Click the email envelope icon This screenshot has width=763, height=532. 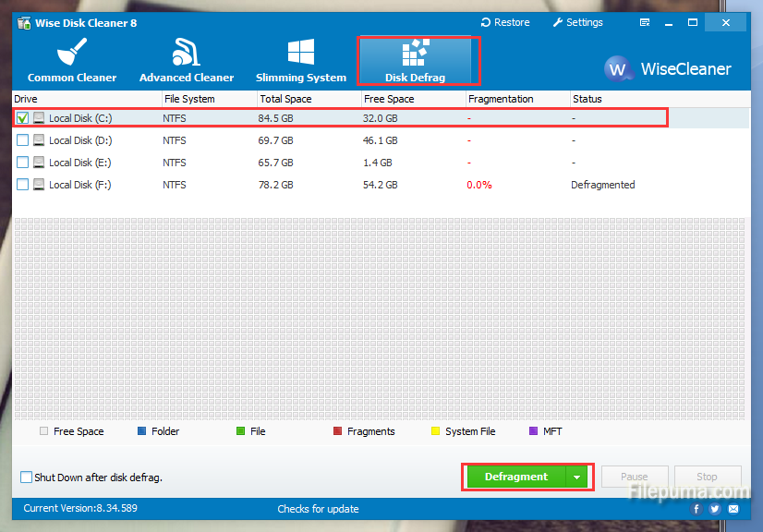(733, 509)
